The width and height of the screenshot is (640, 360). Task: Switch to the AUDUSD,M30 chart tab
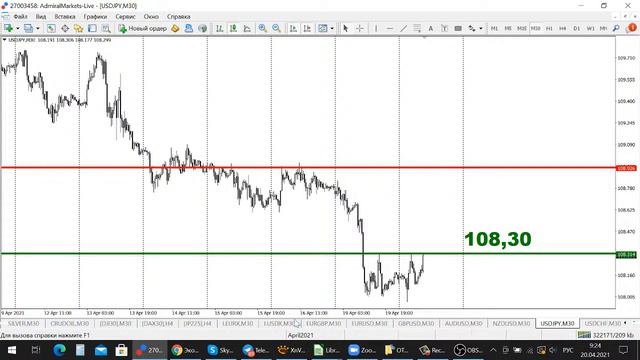point(463,323)
